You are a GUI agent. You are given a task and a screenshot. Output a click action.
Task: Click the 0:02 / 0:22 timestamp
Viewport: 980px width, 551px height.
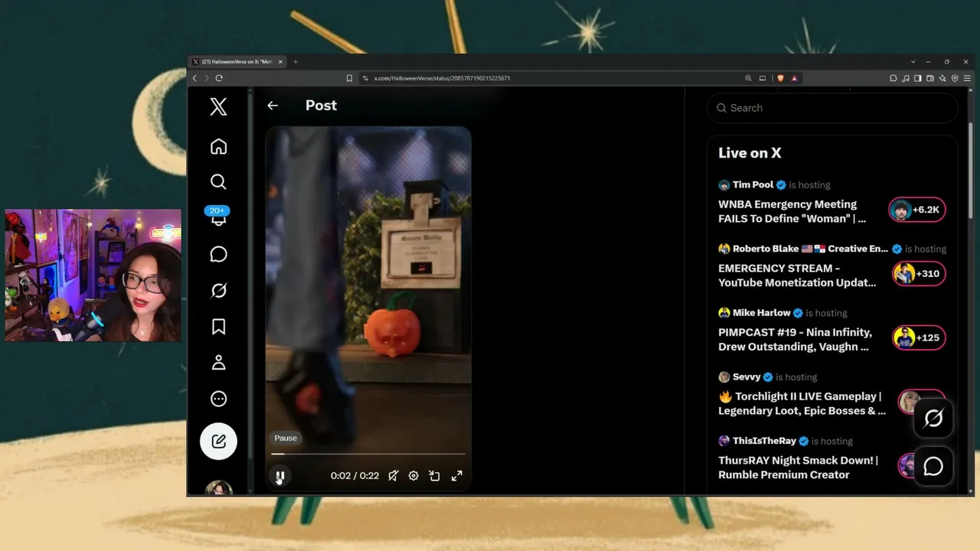point(354,476)
